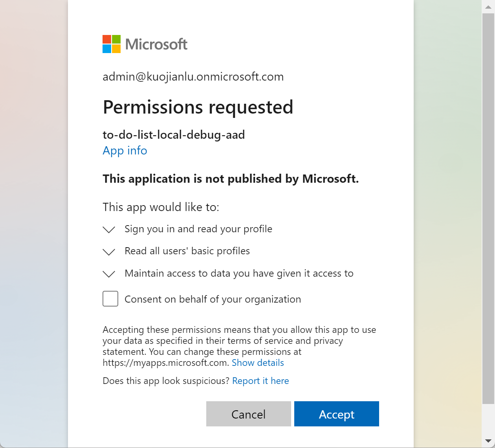
Task: Open the Show details link
Action: click(x=258, y=363)
